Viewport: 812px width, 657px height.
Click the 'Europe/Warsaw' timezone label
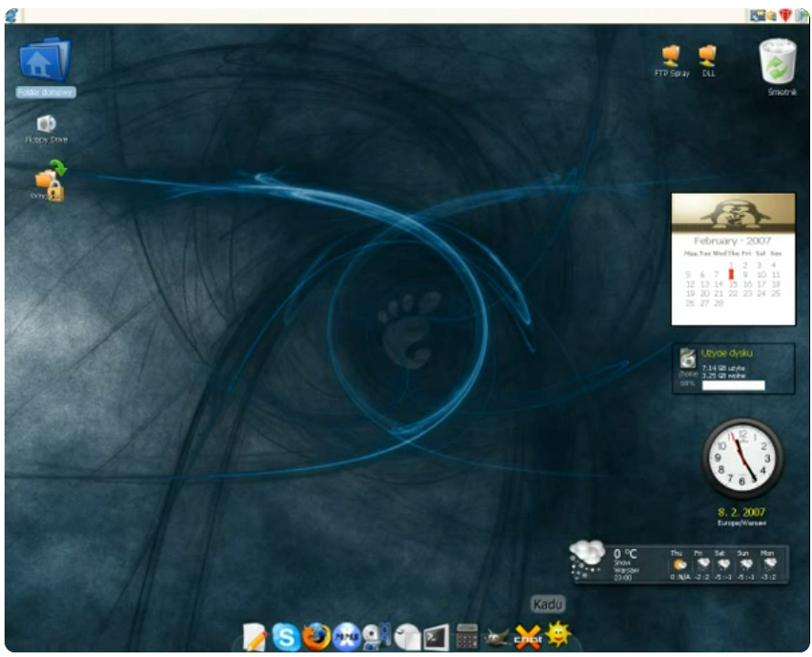coord(742,524)
